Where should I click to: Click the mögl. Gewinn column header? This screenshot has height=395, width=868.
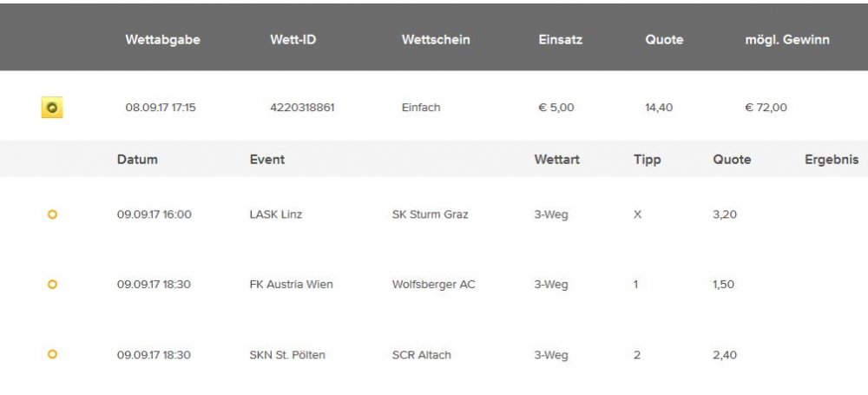coord(787,40)
